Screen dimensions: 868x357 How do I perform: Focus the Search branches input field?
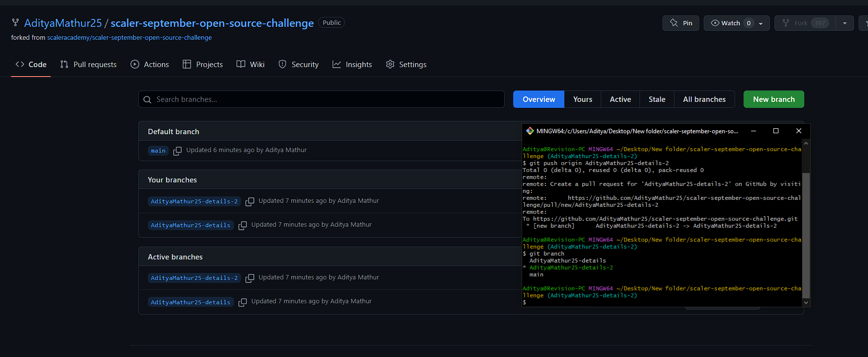click(321, 99)
